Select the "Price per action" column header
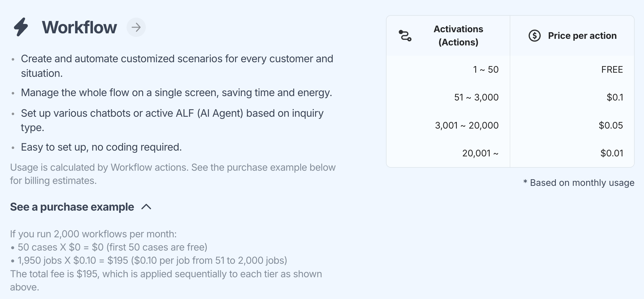 coord(582,36)
